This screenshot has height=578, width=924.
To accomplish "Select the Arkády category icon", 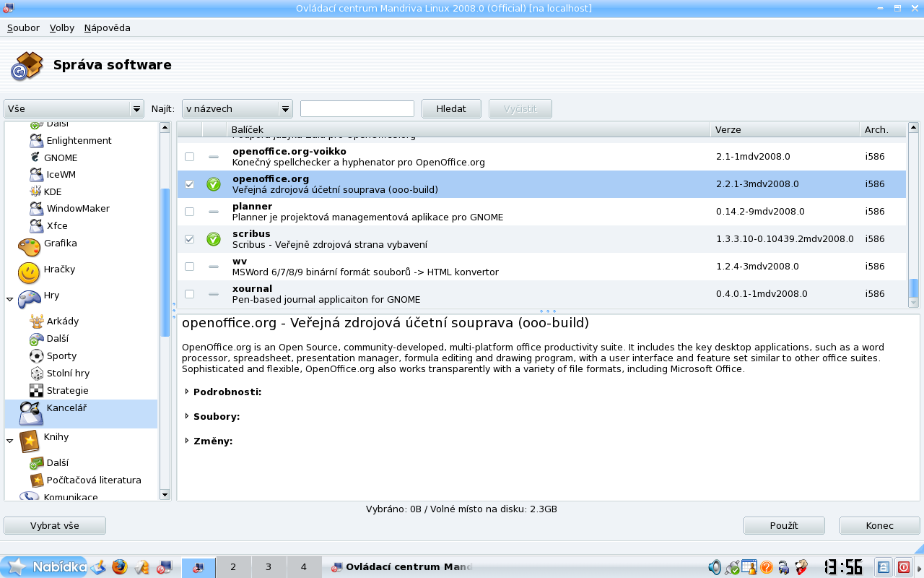I will click(x=36, y=321).
